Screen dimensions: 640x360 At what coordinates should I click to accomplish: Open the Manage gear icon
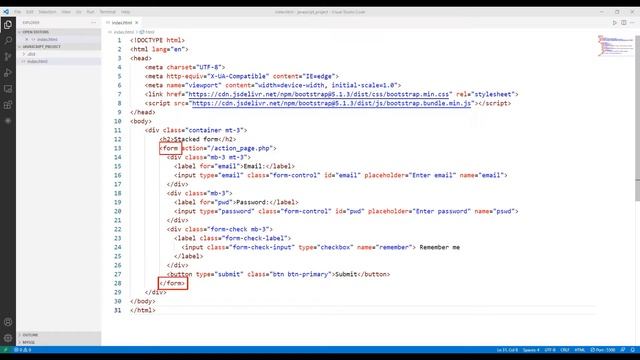(8, 338)
